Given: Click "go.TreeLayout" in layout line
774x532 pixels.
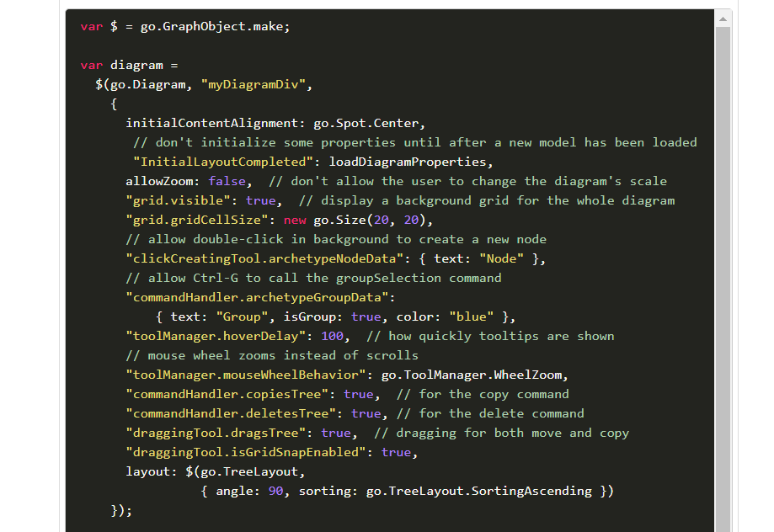Looking at the screenshot, I should click(x=249, y=471).
